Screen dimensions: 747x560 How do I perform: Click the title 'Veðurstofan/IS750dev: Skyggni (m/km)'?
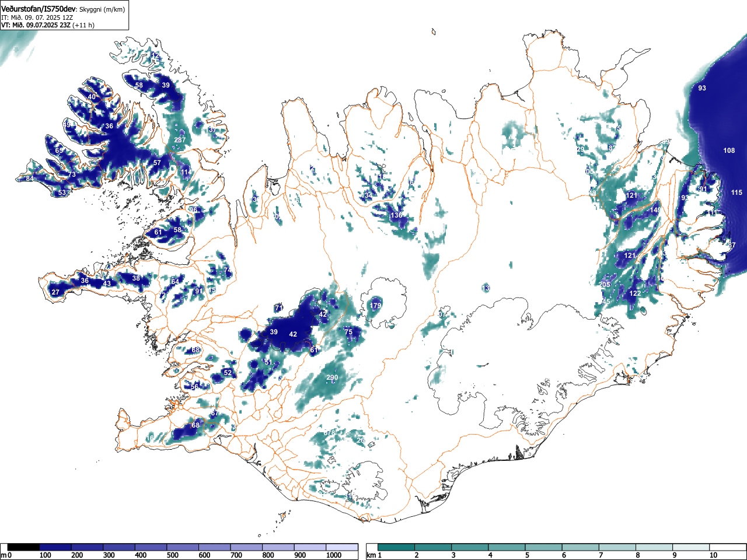click(x=63, y=8)
